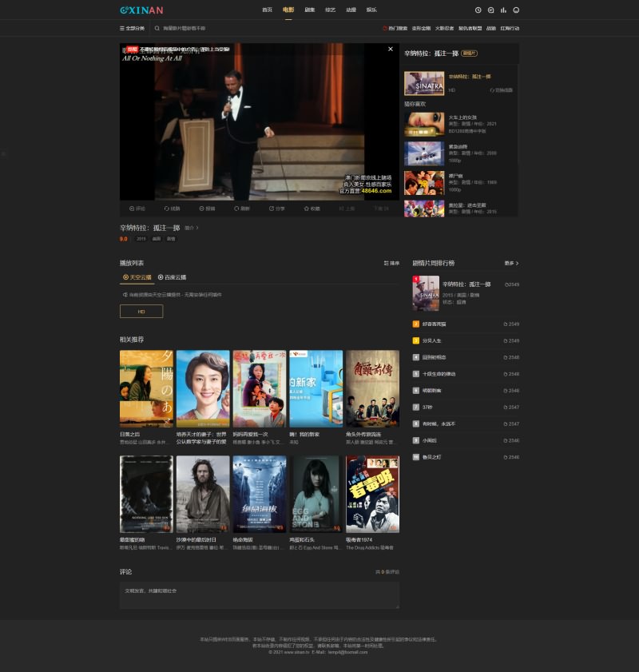Expand the 简介 synopsis chevron beside title

coord(192,228)
